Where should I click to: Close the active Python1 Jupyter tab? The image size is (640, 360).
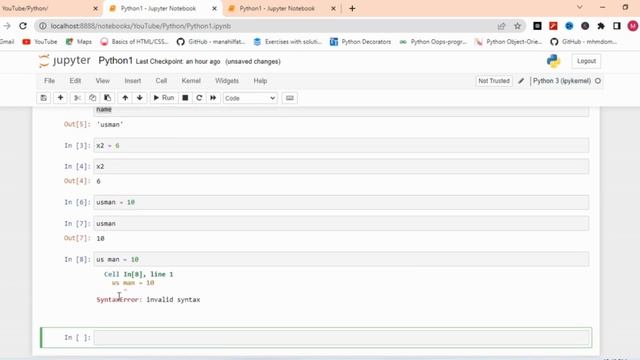(214, 8)
